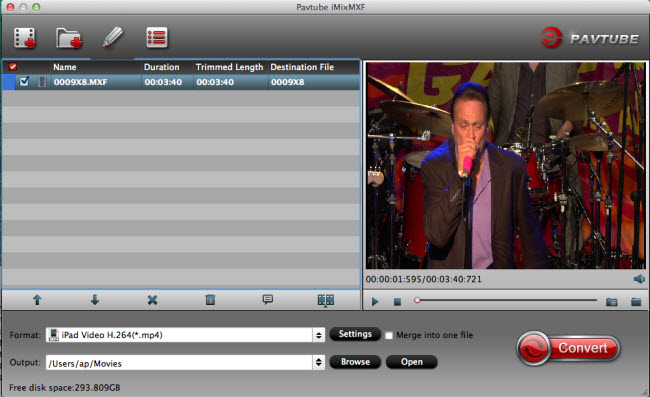This screenshot has height=397, width=650.
Task: Click the preview seek slider handle
Action: (417, 300)
